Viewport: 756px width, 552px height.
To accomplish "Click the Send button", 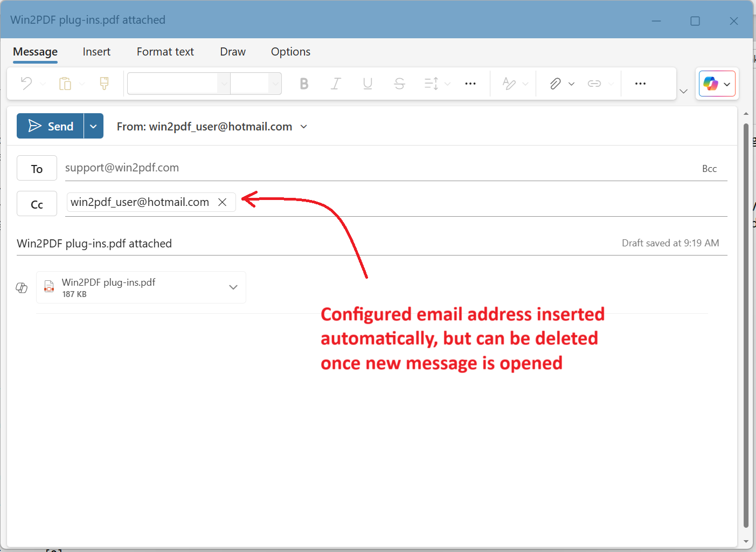I will (51, 126).
